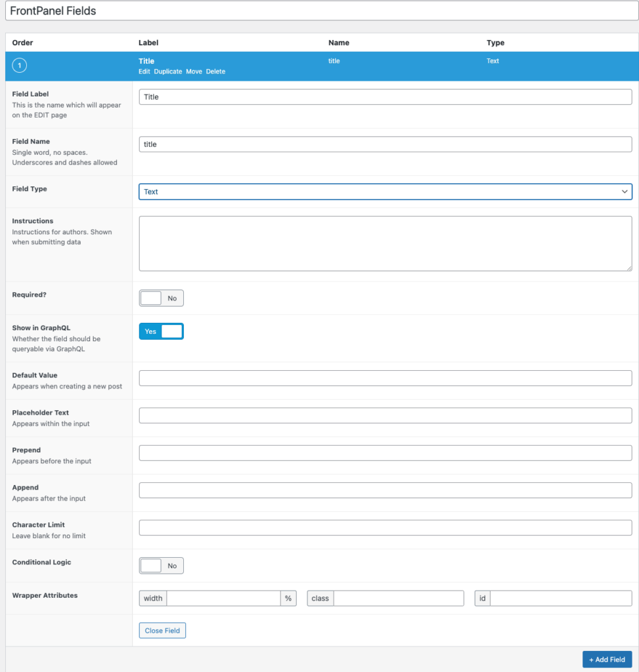The image size is (639, 672).
Task: Click the wrapper class input
Action: click(x=399, y=598)
